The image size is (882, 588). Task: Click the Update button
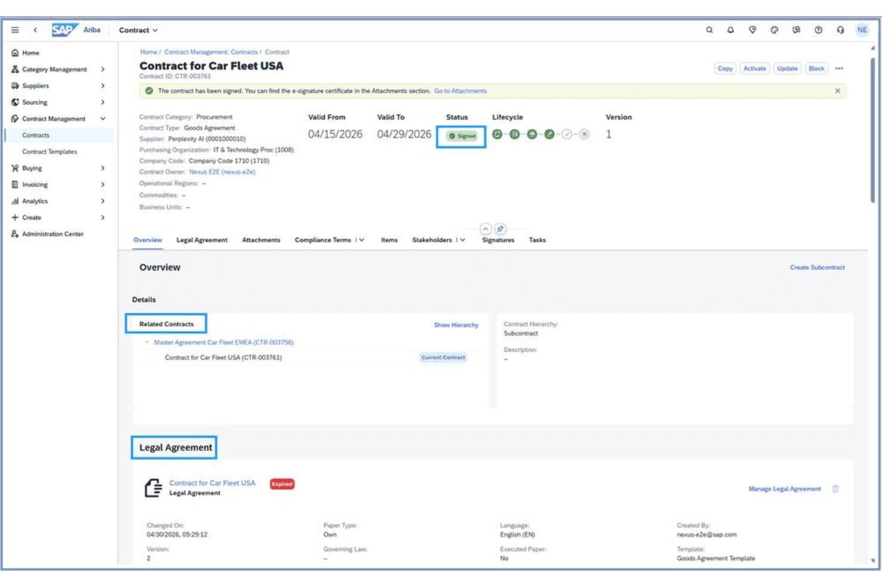click(x=787, y=69)
